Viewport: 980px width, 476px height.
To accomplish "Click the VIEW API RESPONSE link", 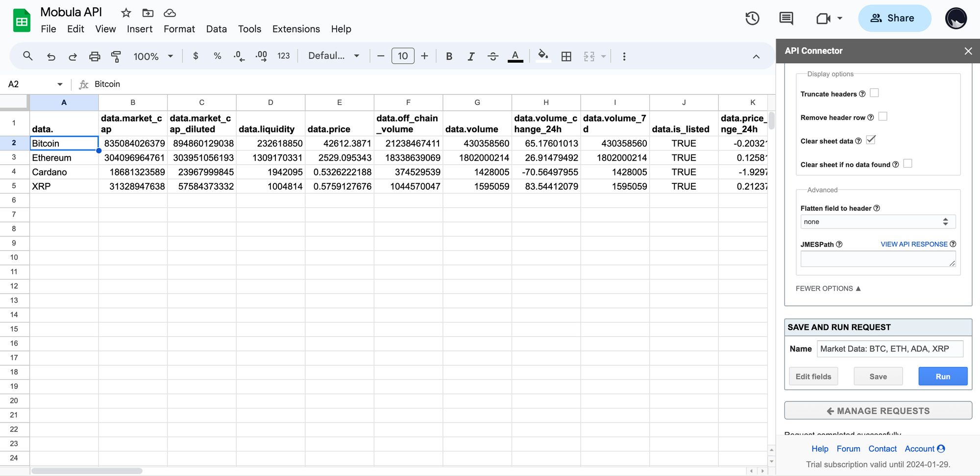I will click(x=914, y=244).
